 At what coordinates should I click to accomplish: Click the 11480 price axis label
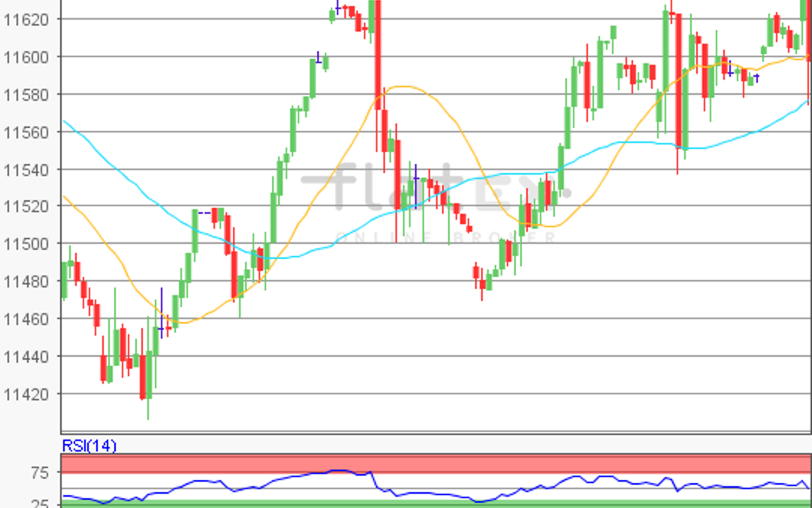point(26,281)
